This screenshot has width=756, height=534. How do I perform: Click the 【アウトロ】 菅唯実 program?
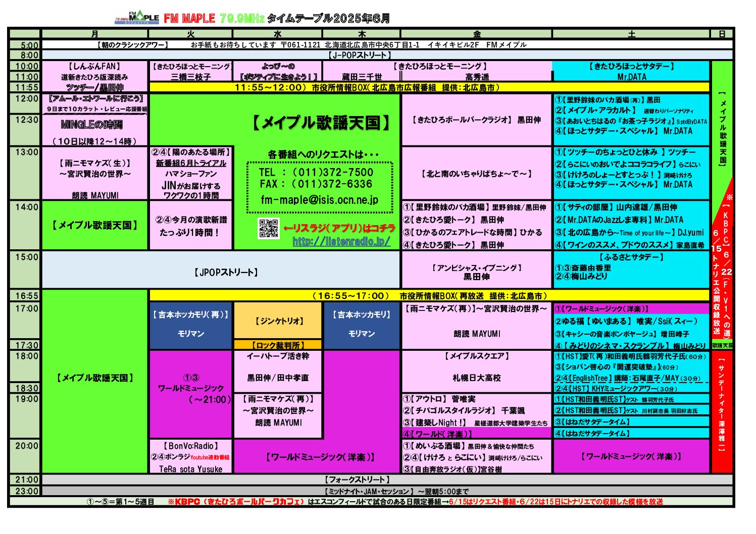[439, 399]
